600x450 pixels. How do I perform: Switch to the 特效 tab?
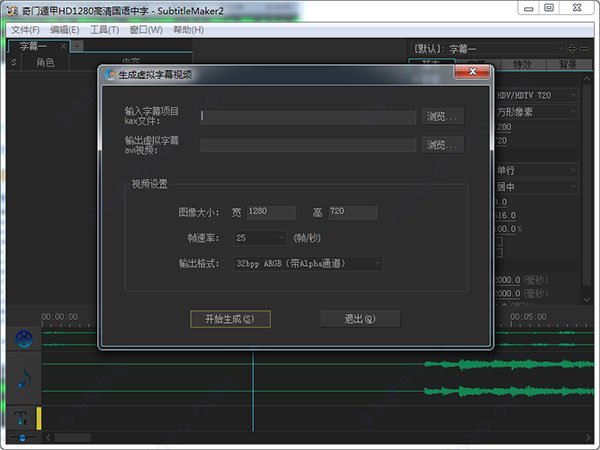pyautogui.click(x=523, y=65)
